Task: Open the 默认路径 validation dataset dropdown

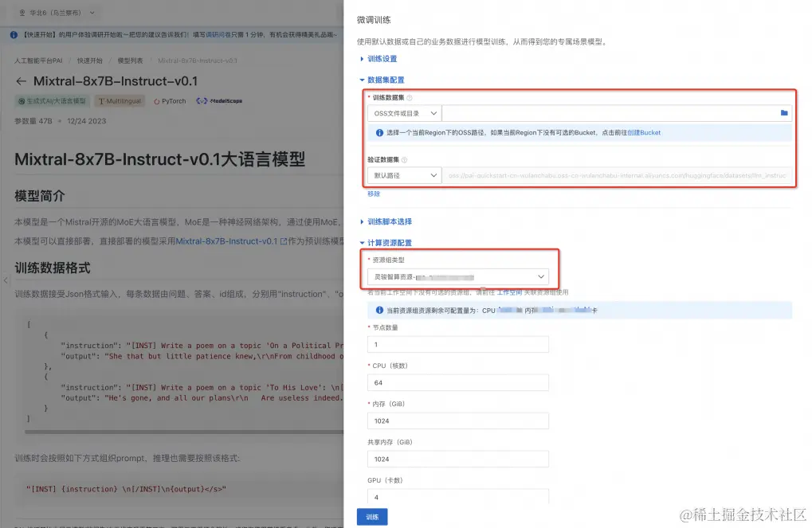Action: tap(405, 175)
